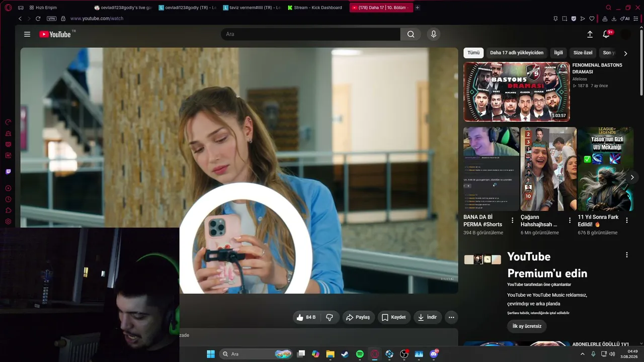Viewport: 644px width, 362px height.
Task: Open the Opera sidebar player icon
Action: pos(8,189)
